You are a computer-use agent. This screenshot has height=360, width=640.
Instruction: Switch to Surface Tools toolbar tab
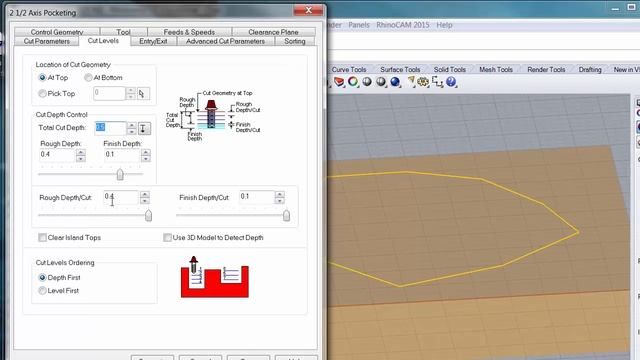400,70
